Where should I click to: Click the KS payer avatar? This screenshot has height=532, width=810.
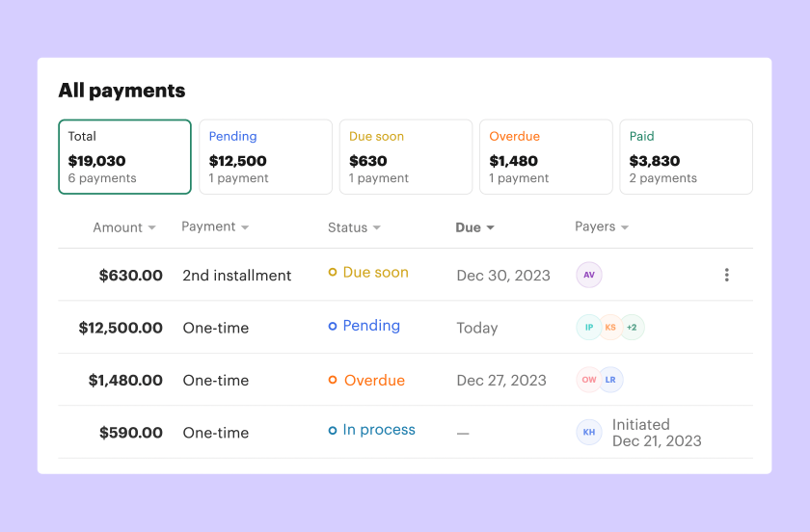click(x=610, y=328)
